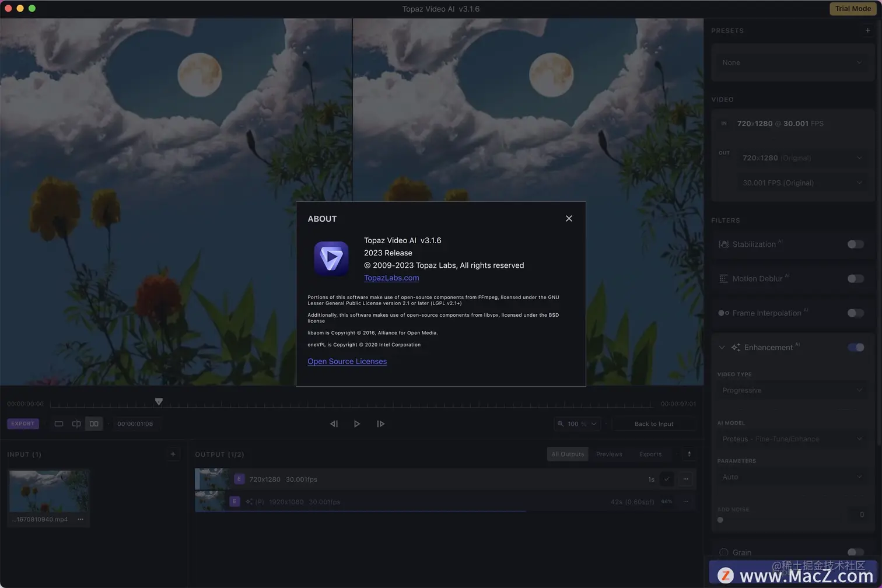Image resolution: width=882 pixels, height=588 pixels.
Task: Open the AI Model Proteus dropdown
Action: [792, 439]
